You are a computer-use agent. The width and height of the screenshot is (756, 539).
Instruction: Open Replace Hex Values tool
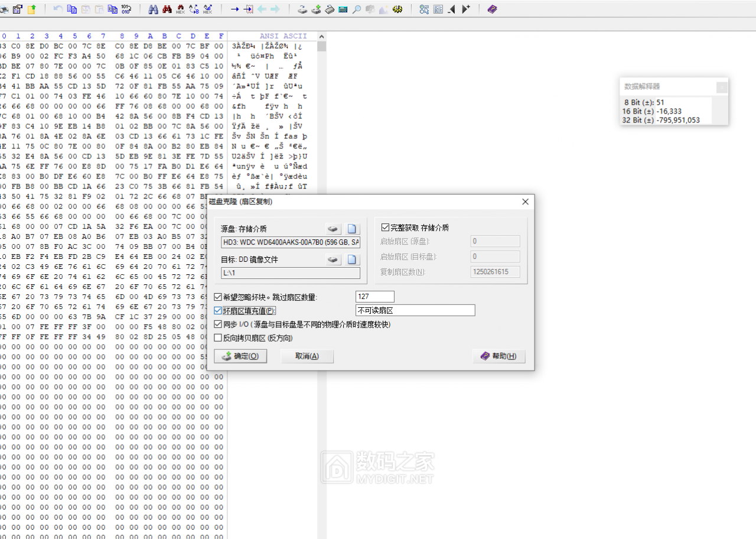[207, 9]
